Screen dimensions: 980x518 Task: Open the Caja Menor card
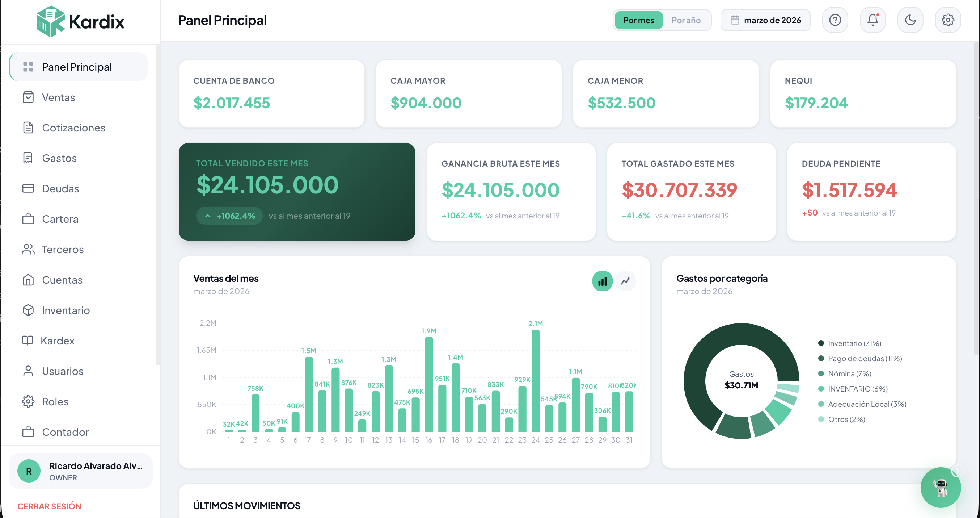point(666,93)
